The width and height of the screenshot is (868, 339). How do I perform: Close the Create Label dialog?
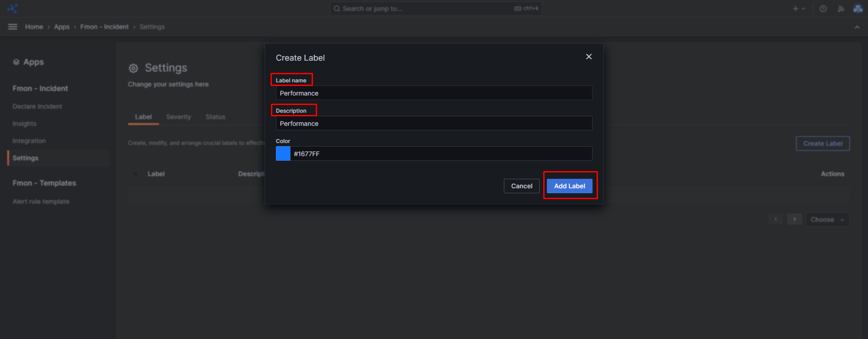pyautogui.click(x=588, y=57)
